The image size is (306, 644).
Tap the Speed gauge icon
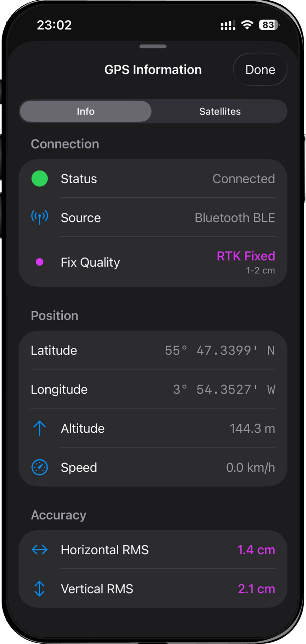pos(40,467)
